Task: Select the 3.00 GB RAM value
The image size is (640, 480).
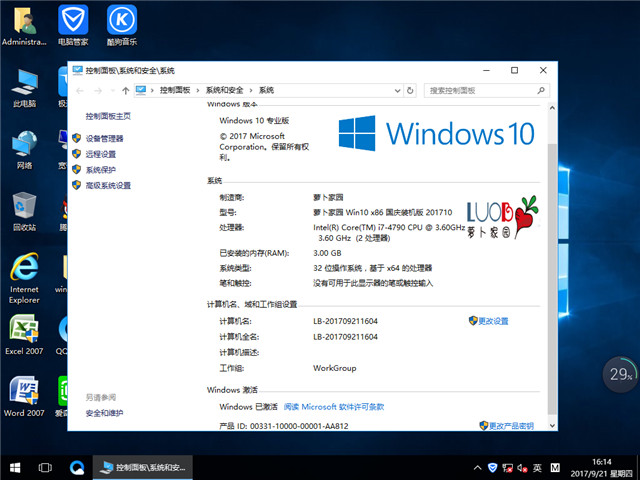Action: [x=327, y=253]
